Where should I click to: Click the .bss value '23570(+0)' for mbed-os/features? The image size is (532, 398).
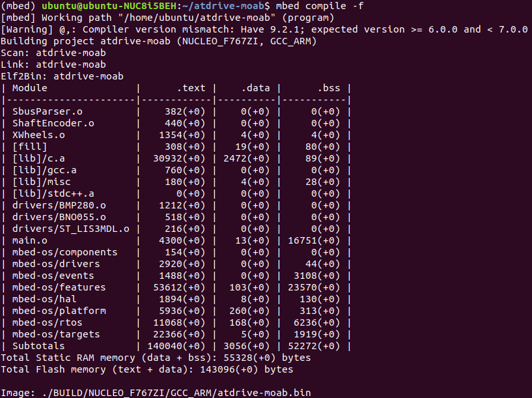[314, 287]
